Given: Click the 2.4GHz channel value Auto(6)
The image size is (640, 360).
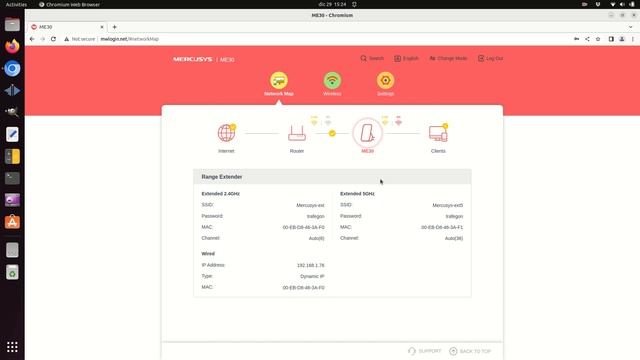Looking at the screenshot, I should point(316,238).
